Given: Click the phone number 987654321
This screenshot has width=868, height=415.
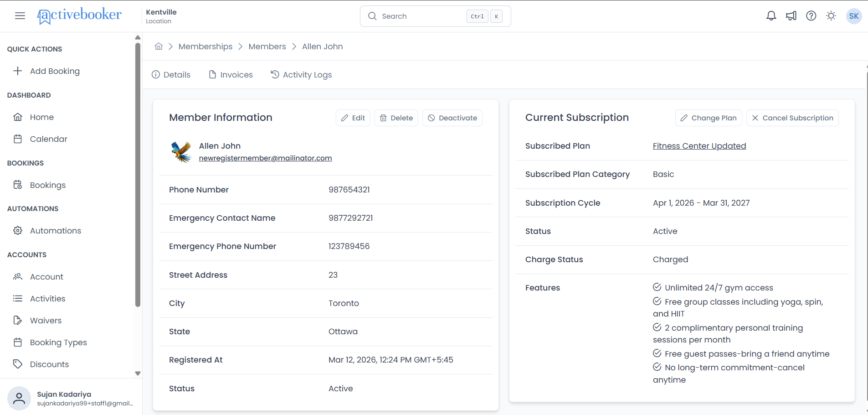Looking at the screenshot, I should (349, 190).
